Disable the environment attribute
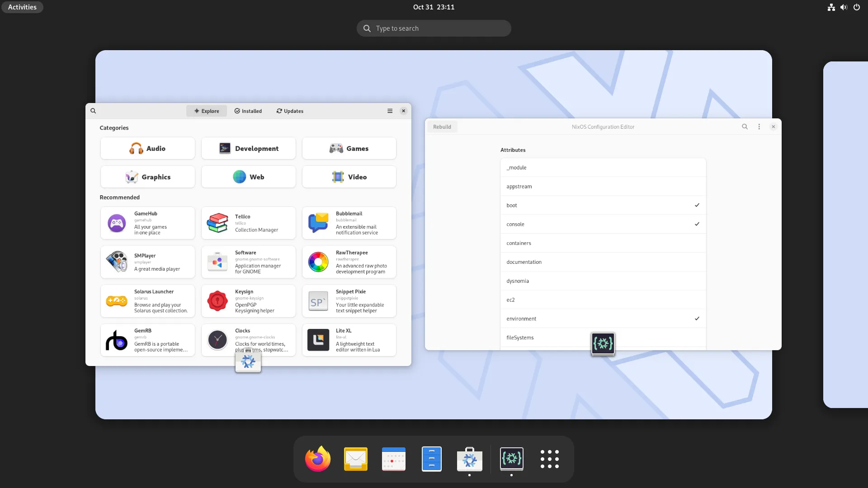 pyautogui.click(x=697, y=319)
